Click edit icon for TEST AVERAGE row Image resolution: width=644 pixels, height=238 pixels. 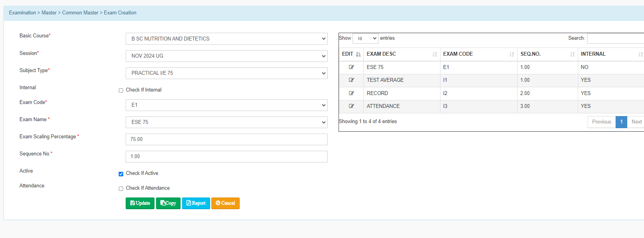[x=351, y=80]
